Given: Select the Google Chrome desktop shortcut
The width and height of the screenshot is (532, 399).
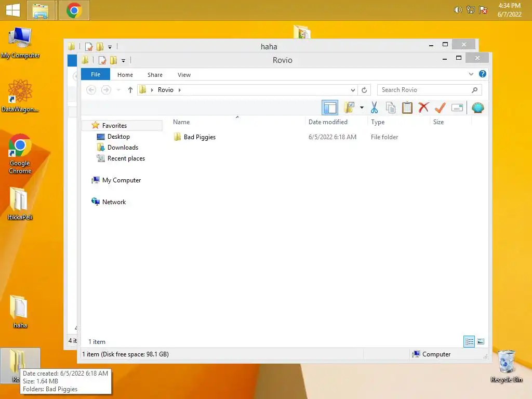Looking at the screenshot, I should [20, 154].
